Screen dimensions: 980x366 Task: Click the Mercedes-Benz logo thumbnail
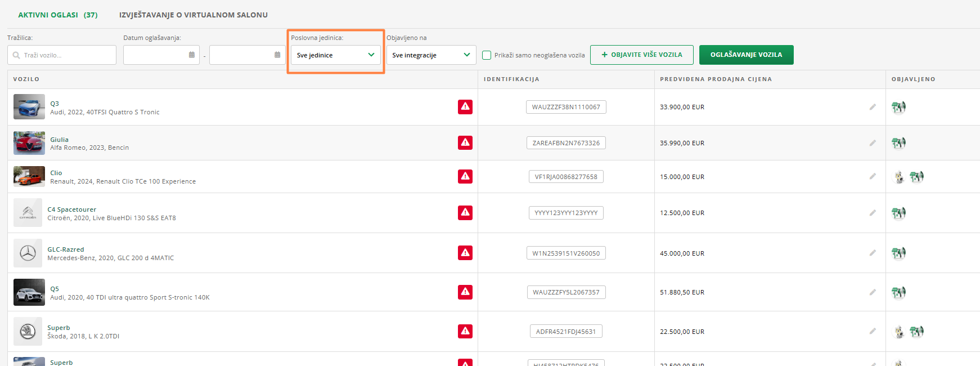point(28,253)
